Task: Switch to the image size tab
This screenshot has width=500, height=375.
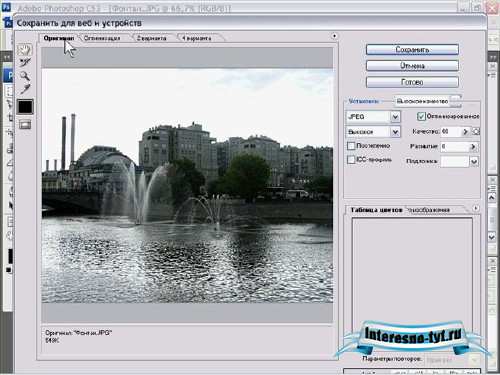Action: [x=430, y=210]
